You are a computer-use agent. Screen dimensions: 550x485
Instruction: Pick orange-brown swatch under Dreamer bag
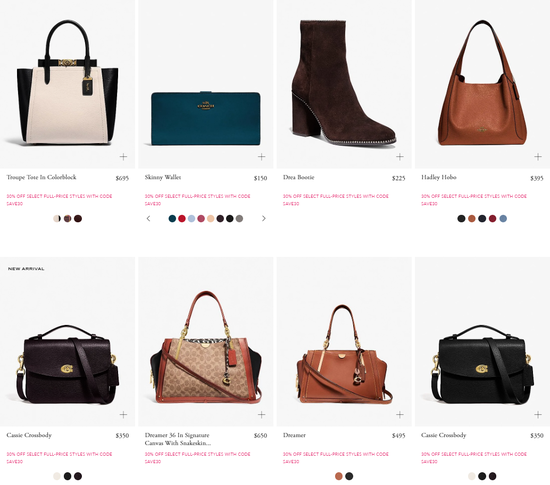click(338, 476)
